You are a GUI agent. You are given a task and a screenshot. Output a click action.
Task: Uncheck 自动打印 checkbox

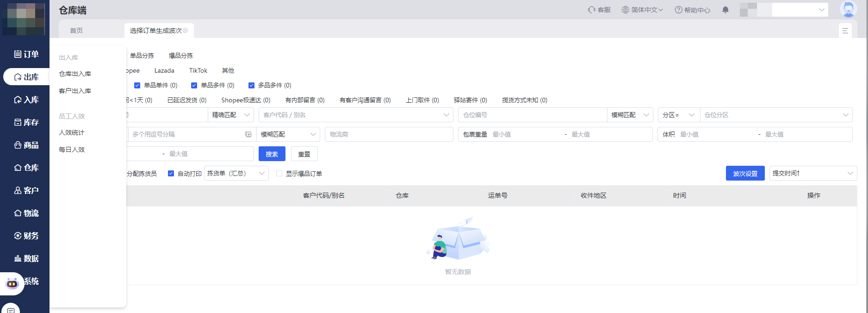171,173
